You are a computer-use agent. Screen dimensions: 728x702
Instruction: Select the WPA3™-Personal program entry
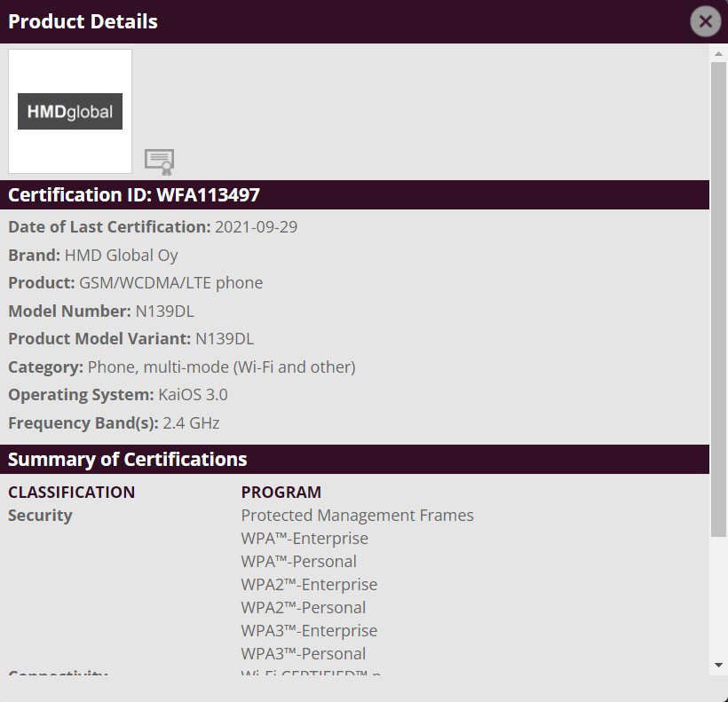[x=303, y=654]
